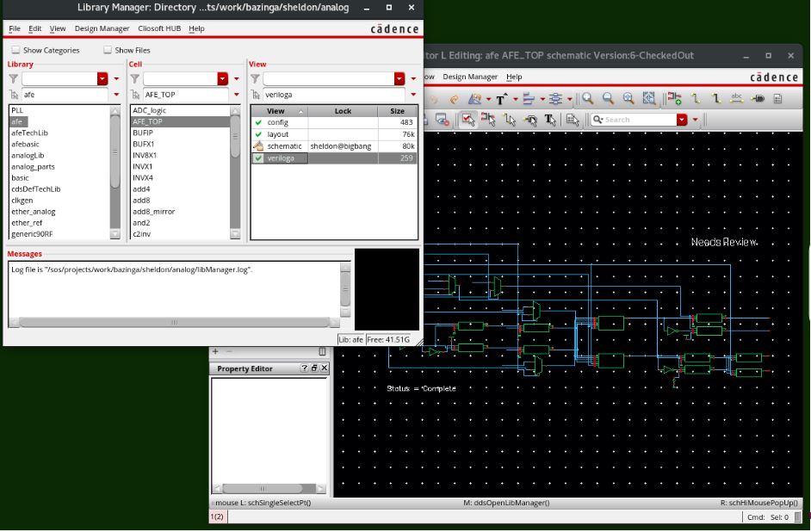Select the narrow Create Wire tool
Image resolution: width=811 pixels, height=532 pixels.
pyautogui.click(x=696, y=99)
